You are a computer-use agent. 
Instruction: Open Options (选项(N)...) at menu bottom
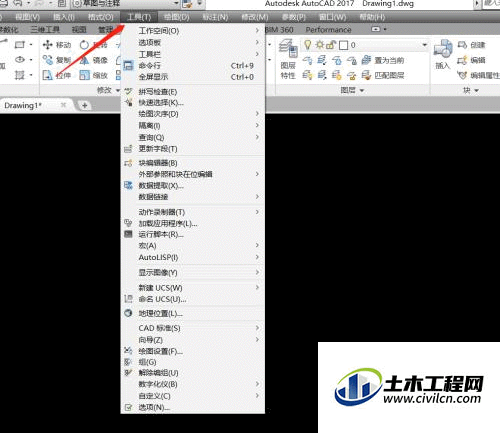tap(193, 407)
